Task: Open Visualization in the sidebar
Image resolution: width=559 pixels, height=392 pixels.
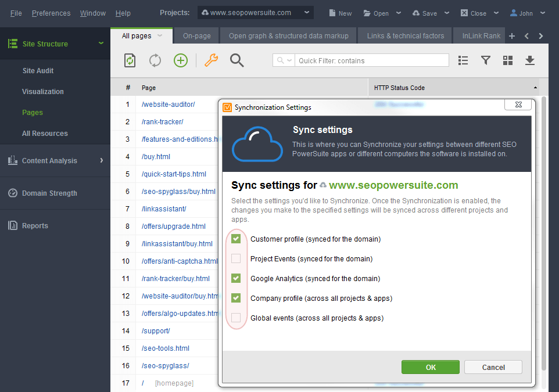Action: point(43,92)
